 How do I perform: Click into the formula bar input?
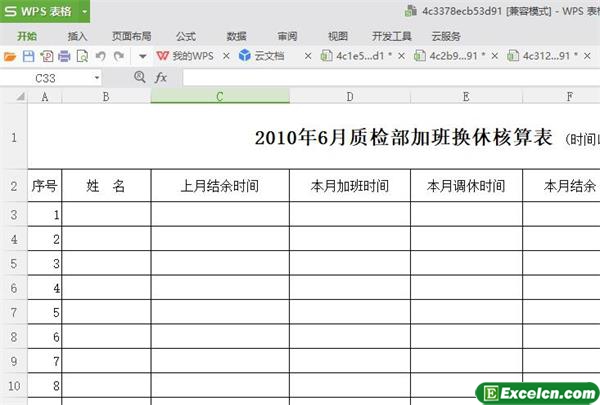pos(391,78)
